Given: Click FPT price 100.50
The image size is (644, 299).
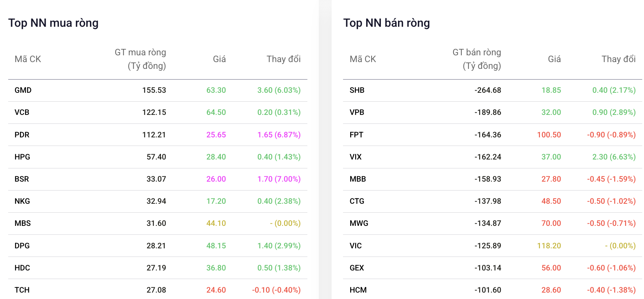Looking at the screenshot, I should [x=549, y=135].
